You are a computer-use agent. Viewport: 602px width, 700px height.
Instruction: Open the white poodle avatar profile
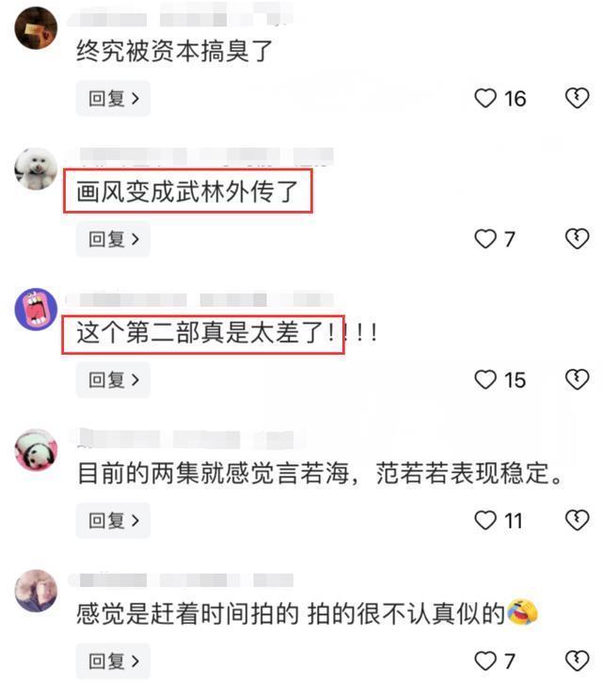pyautogui.click(x=36, y=168)
